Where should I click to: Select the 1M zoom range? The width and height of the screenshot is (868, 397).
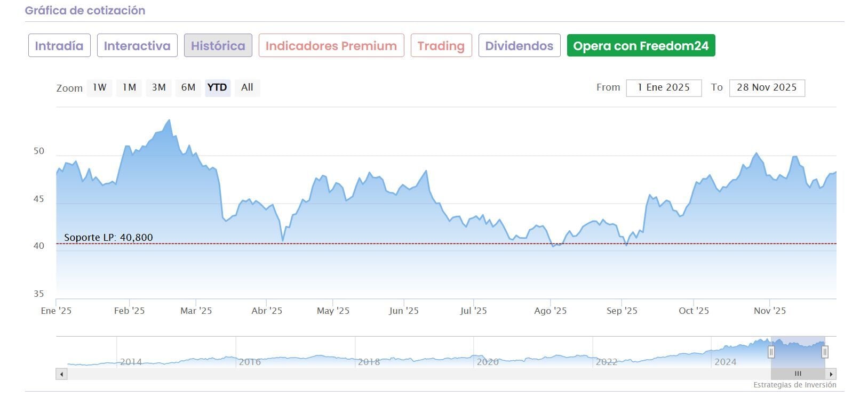pos(129,87)
